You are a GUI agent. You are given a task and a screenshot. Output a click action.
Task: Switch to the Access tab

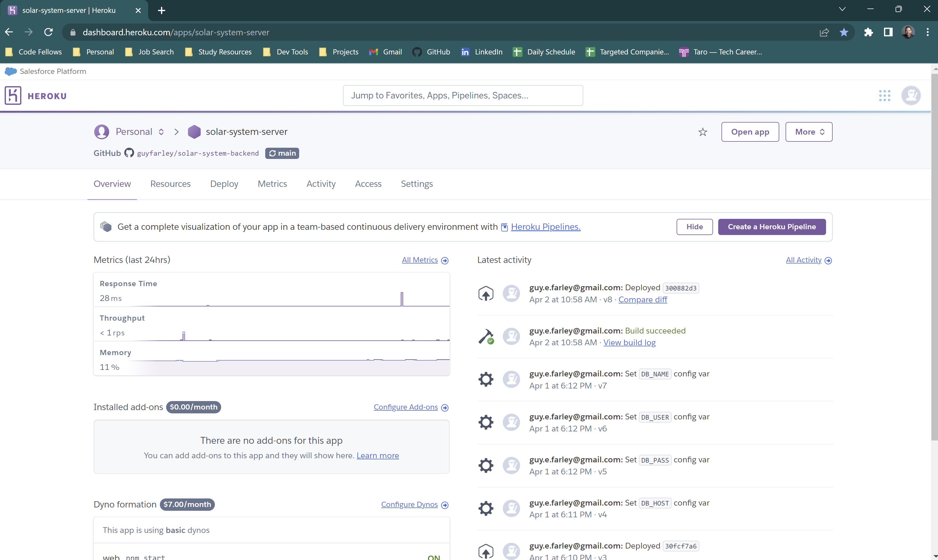point(368,184)
